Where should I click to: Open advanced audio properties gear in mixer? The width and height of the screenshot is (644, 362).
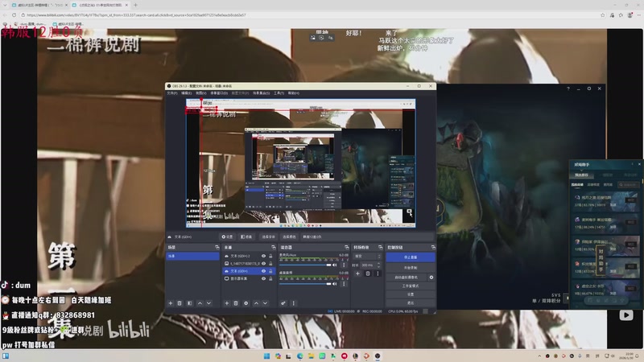(x=283, y=303)
